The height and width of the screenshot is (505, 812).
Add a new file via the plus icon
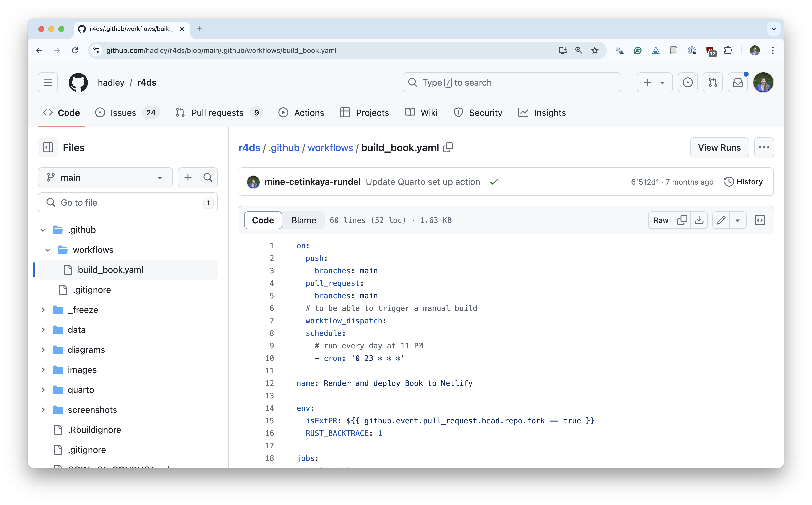188,177
